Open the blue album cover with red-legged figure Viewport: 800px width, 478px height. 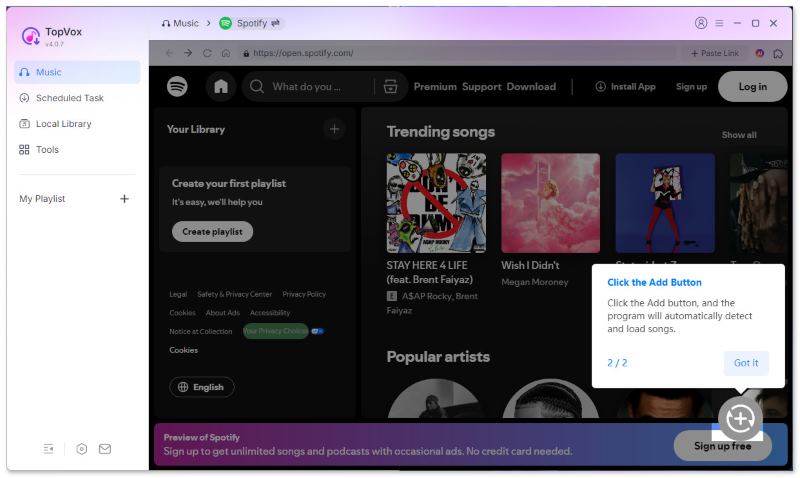click(665, 203)
